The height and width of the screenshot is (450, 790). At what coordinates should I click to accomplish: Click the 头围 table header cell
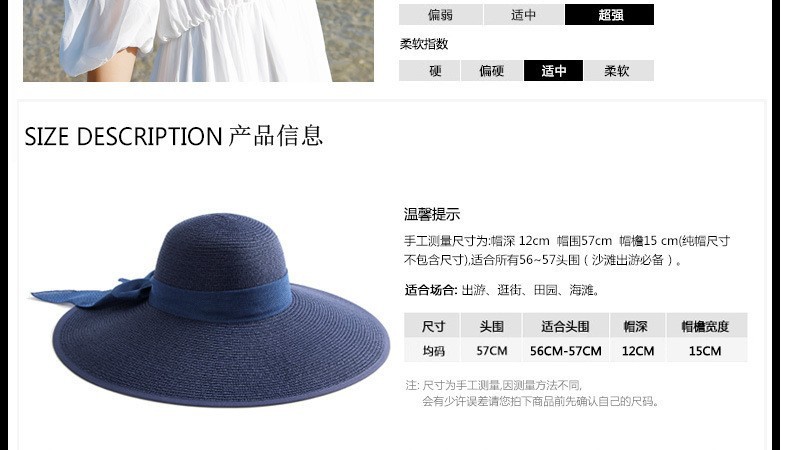[491, 326]
